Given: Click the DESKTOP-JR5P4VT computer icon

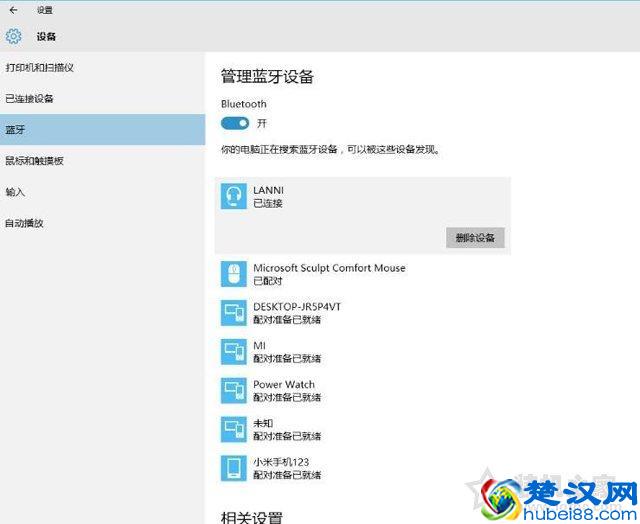Looking at the screenshot, I should click(234, 313).
